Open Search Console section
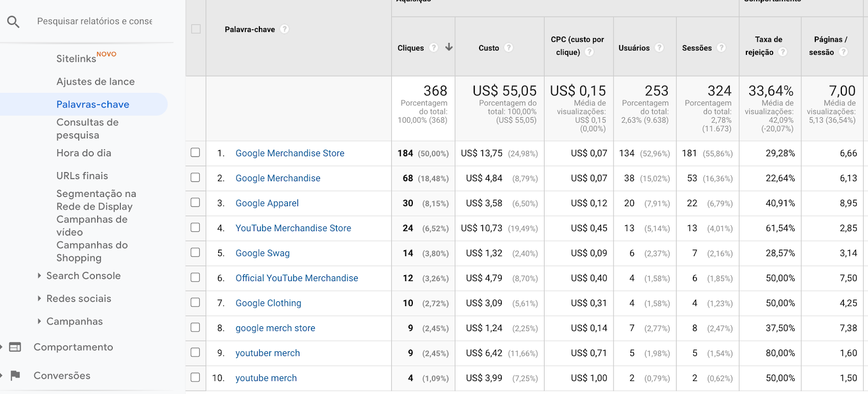The image size is (868, 394). point(84,276)
